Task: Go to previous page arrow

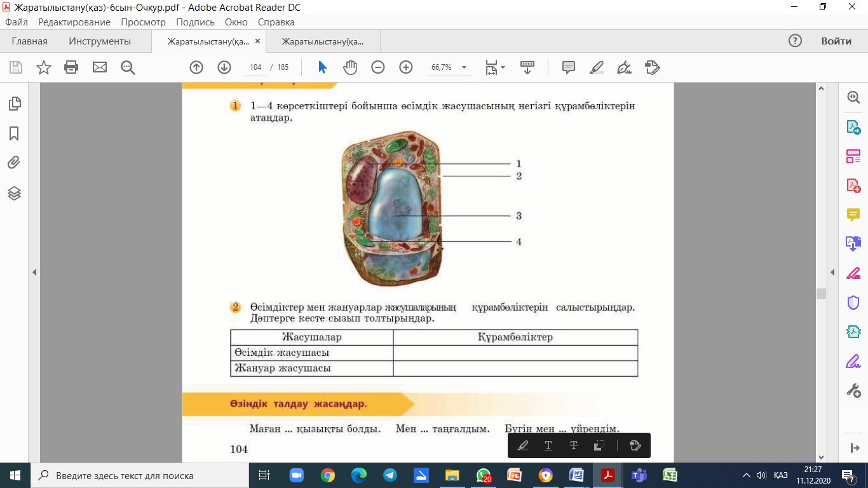Action: click(196, 67)
